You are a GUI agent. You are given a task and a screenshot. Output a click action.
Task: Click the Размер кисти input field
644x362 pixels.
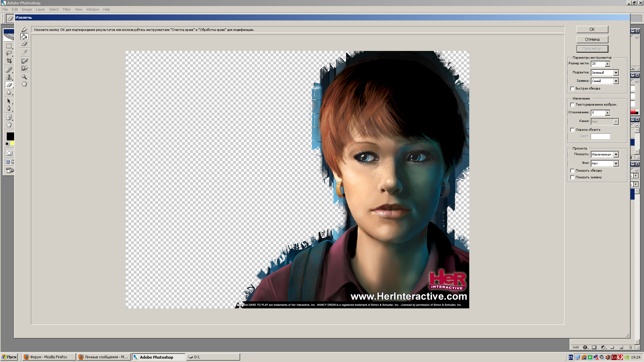pos(598,64)
